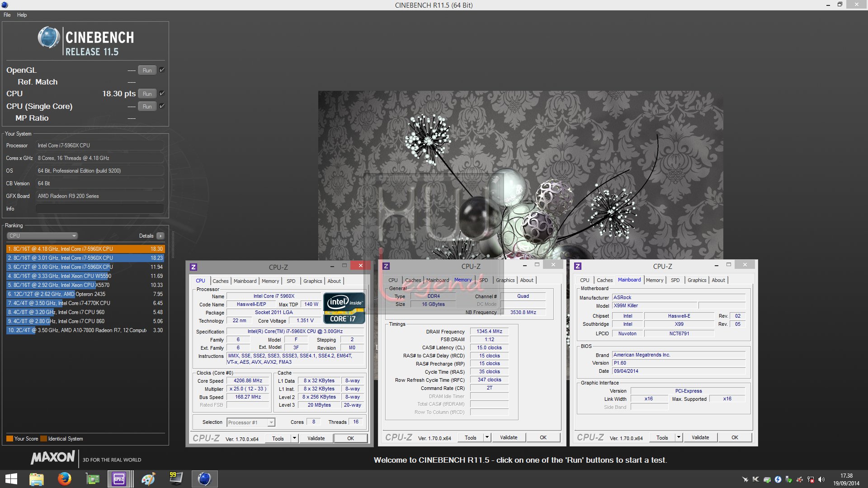Click the Z icon of CPU-Z Memory window
The image size is (868, 488).
click(386, 267)
